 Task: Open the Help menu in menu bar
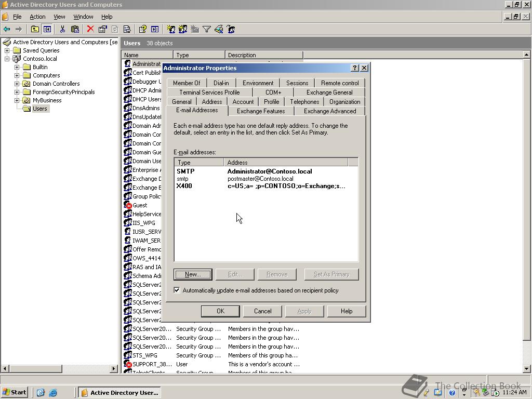107,17
